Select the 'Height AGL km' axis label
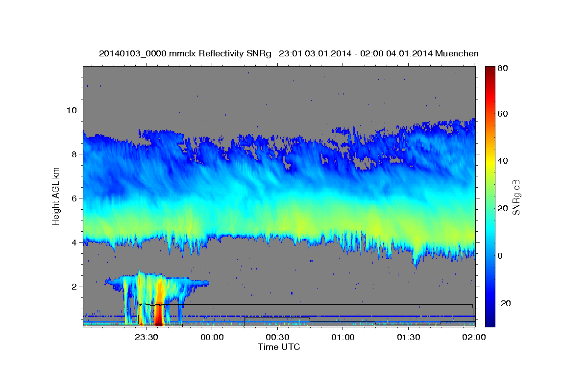The height and width of the screenshot is (392, 588). tap(56, 196)
